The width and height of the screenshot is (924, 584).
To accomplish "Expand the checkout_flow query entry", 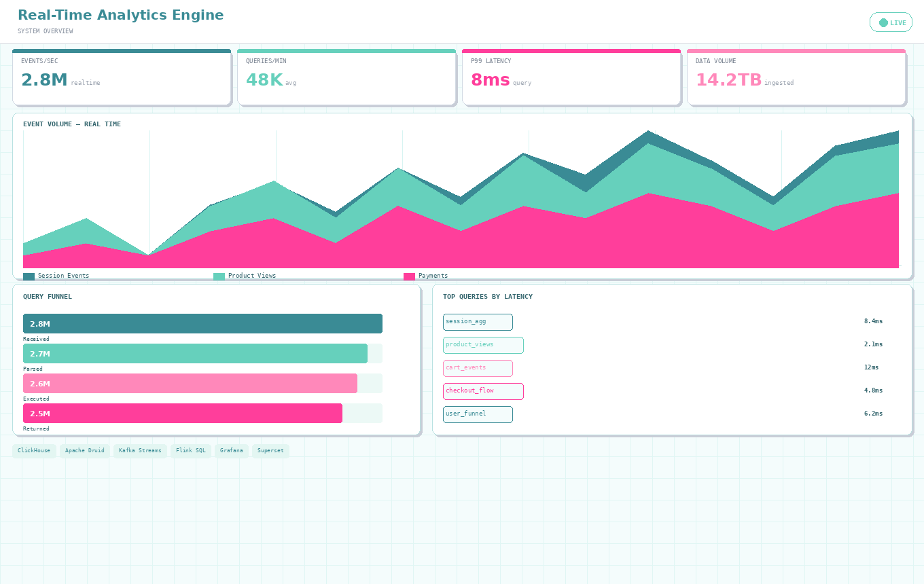I will pyautogui.click(x=483, y=391).
